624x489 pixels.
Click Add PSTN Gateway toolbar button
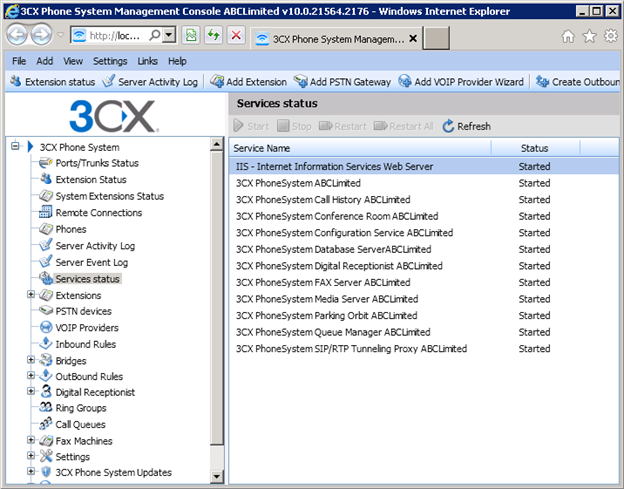(343, 82)
